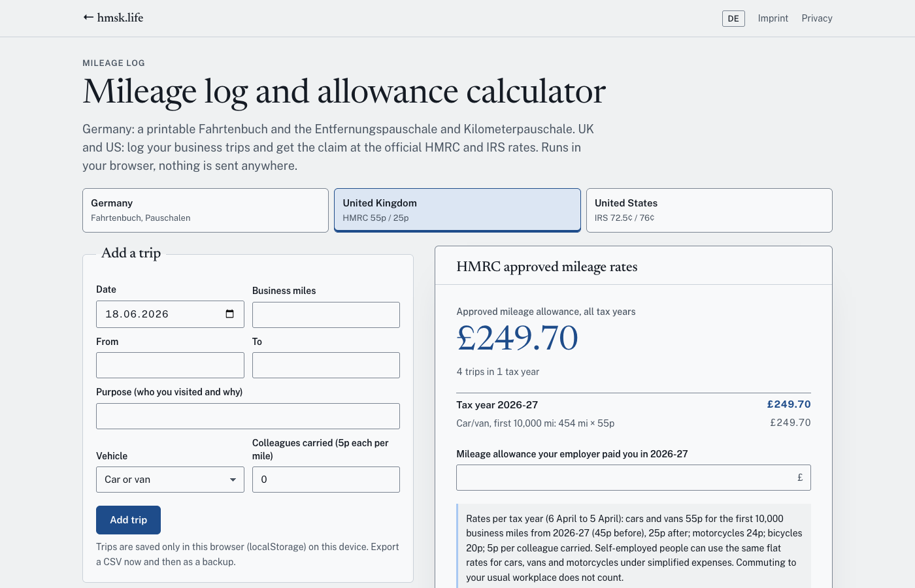
Task: Click the 'HMRC approved mileage rates' heading
Action: tap(546, 267)
